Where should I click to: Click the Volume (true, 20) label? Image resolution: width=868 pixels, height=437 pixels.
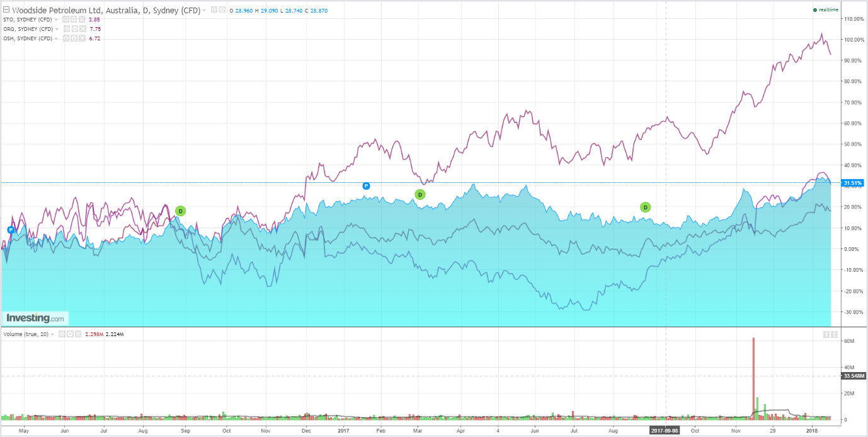(26, 334)
